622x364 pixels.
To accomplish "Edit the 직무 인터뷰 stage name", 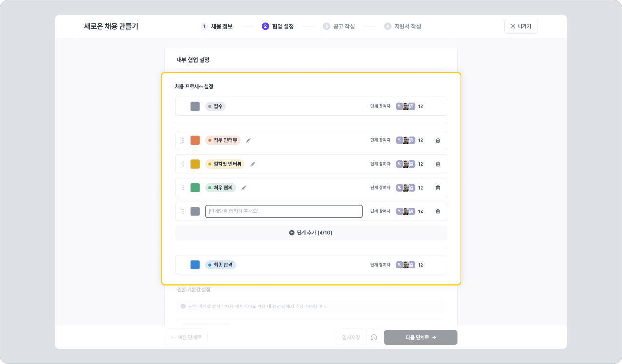I will [x=248, y=140].
